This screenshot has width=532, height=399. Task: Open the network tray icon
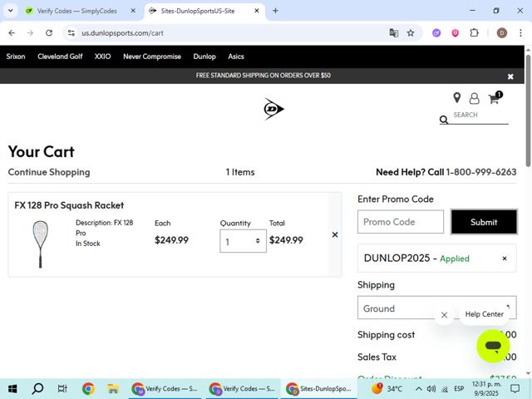[x=445, y=389]
